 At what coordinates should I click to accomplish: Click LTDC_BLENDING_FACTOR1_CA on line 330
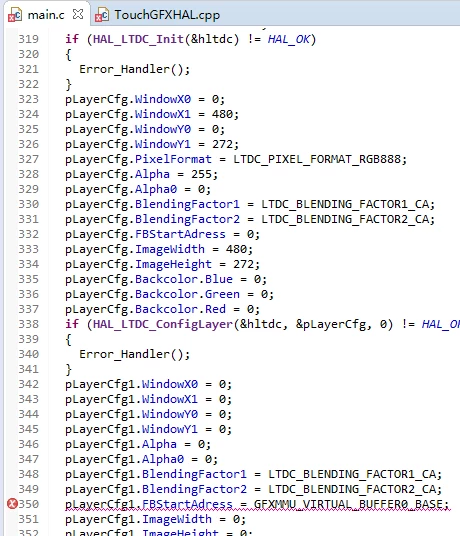coord(344,204)
